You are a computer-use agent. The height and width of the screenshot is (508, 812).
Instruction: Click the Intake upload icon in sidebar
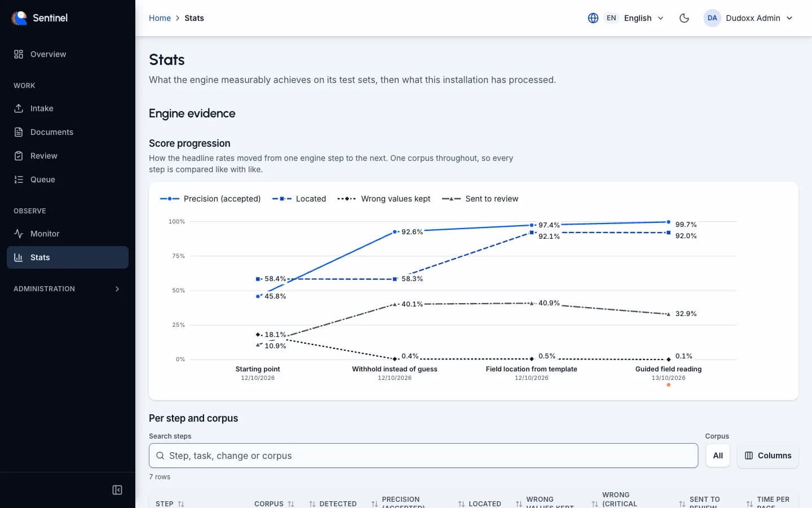[19, 108]
